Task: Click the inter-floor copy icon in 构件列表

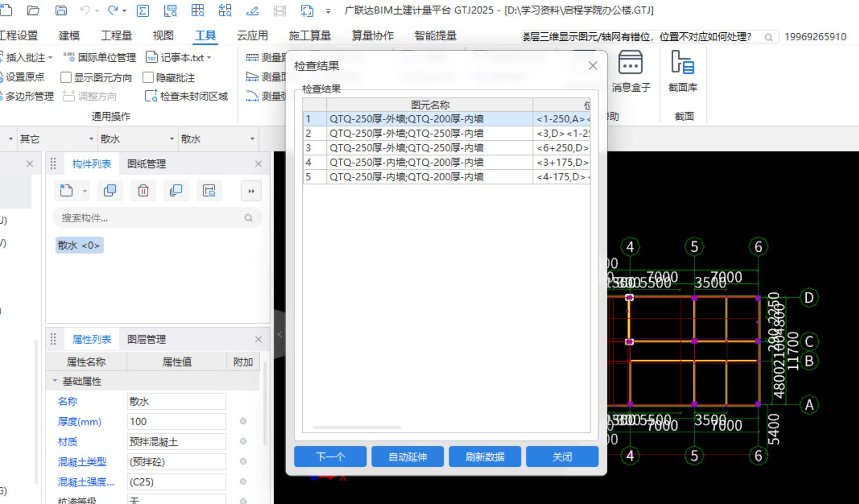Action: (x=176, y=191)
